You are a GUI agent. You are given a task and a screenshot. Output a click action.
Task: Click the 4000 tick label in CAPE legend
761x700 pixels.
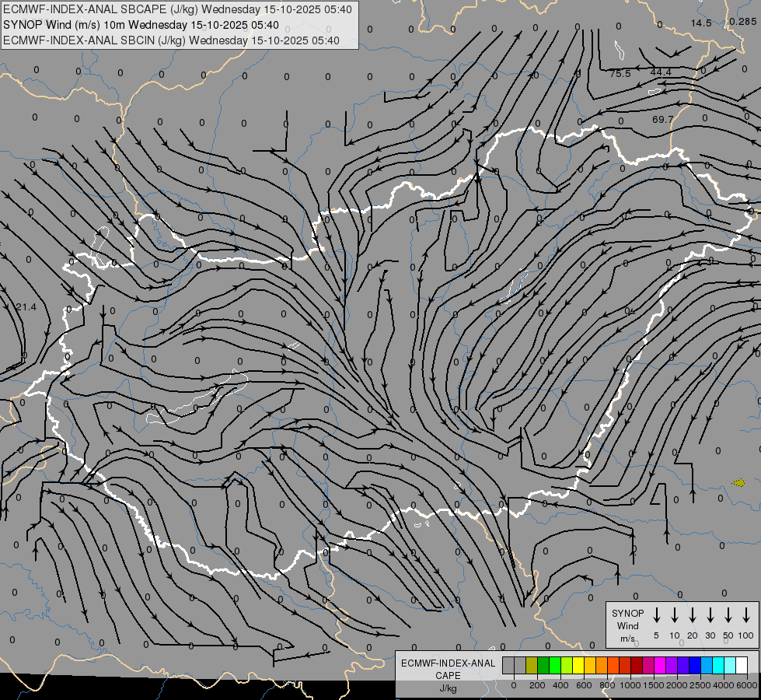pos(723,685)
